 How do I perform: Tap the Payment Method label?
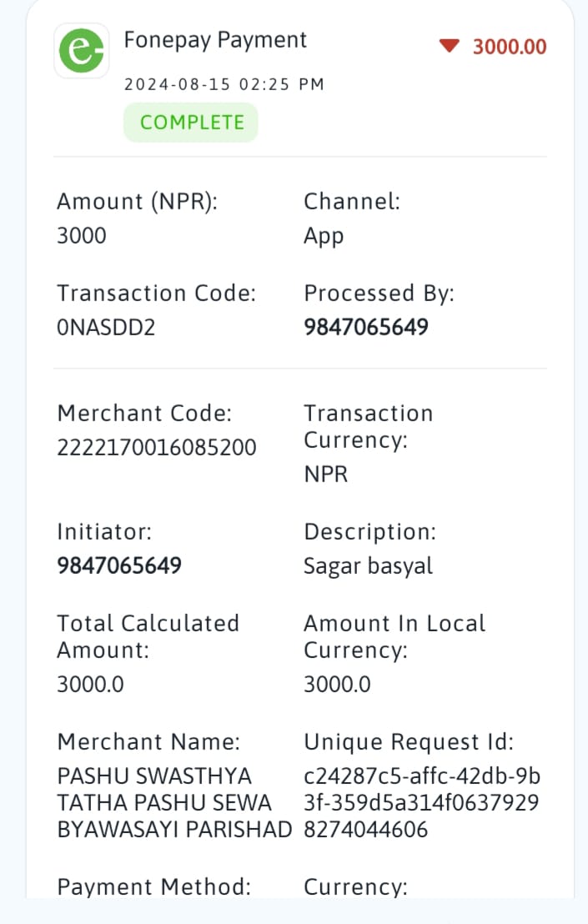click(x=153, y=886)
